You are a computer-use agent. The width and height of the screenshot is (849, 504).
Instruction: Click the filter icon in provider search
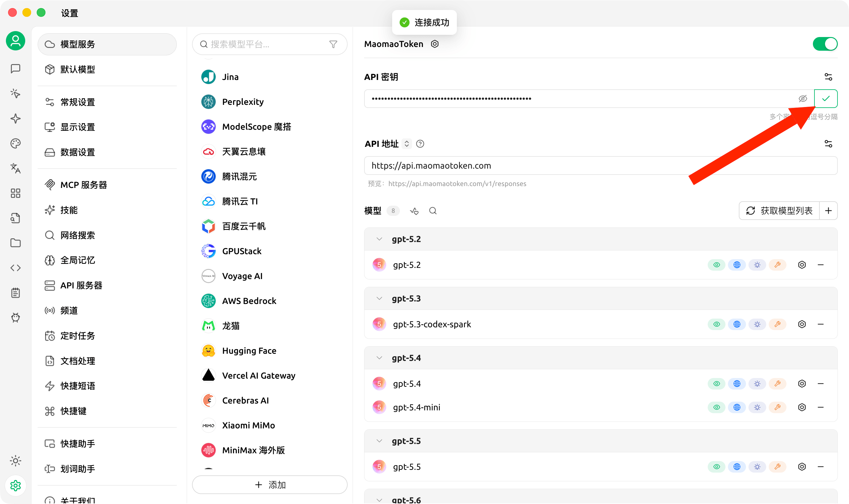pos(333,44)
